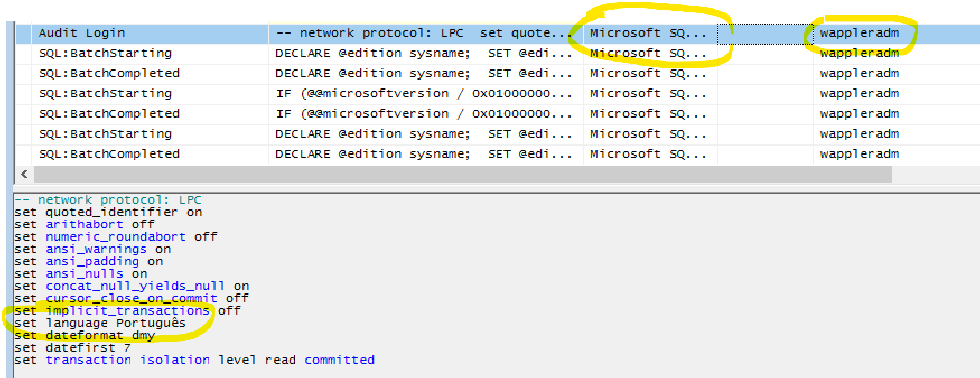Click the row header of Audit Login row
Viewport: 980px width, 378px height.
click(24, 34)
